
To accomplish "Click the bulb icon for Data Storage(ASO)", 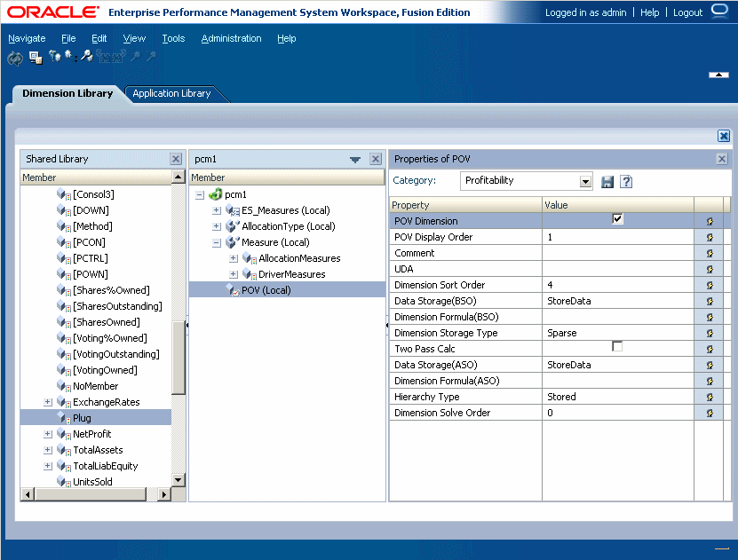I will 710,366.
